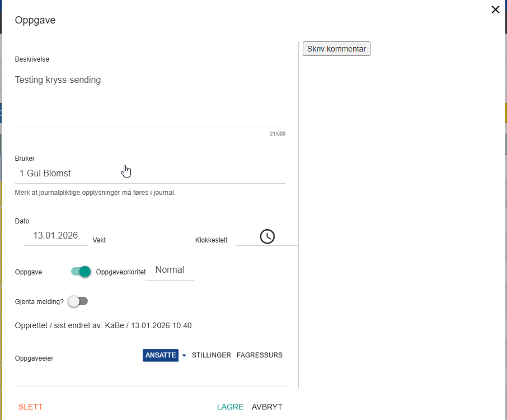The height and width of the screenshot is (420, 507).
Task: Click the Bruker field showing 1 Gul Blomst
Action: pyautogui.click(x=150, y=174)
